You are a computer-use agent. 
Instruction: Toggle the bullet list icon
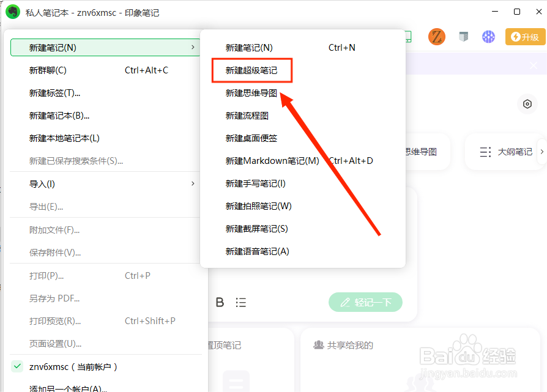coord(240,302)
